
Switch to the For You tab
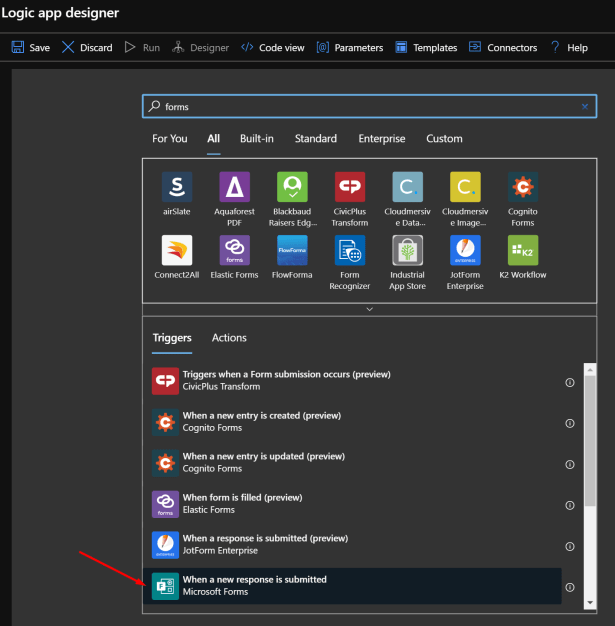(x=170, y=139)
